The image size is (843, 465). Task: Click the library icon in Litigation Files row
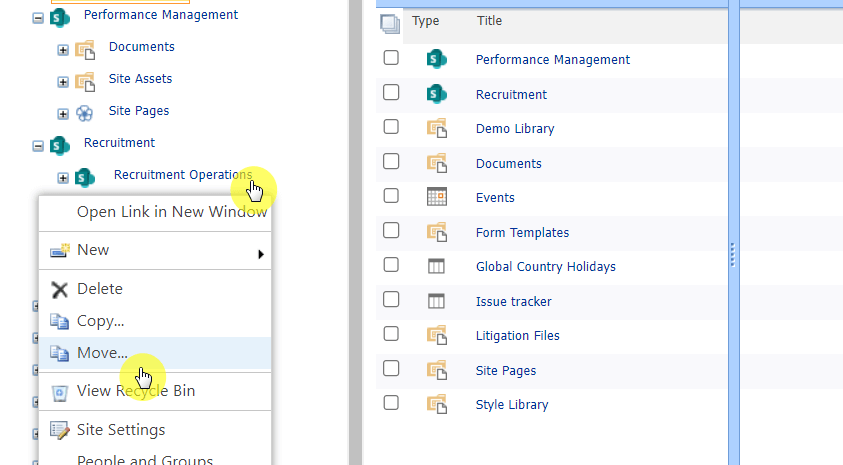437,335
